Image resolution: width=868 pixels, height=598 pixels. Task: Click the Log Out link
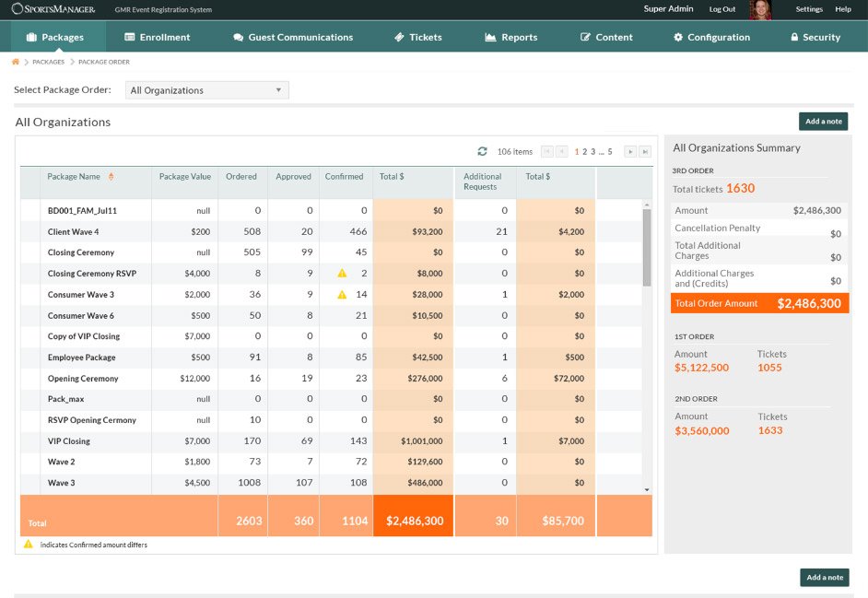click(721, 9)
